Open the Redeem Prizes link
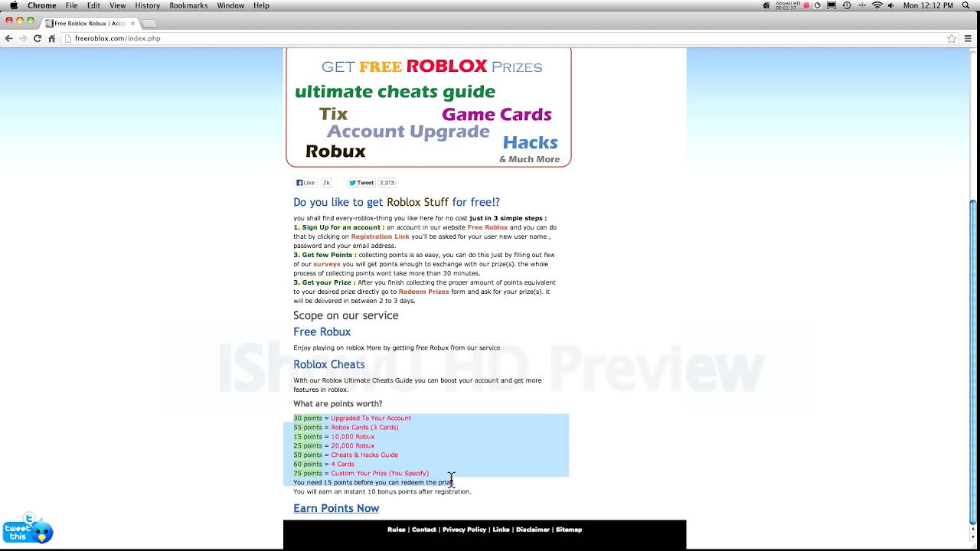The width and height of the screenshot is (980, 551). tap(423, 292)
